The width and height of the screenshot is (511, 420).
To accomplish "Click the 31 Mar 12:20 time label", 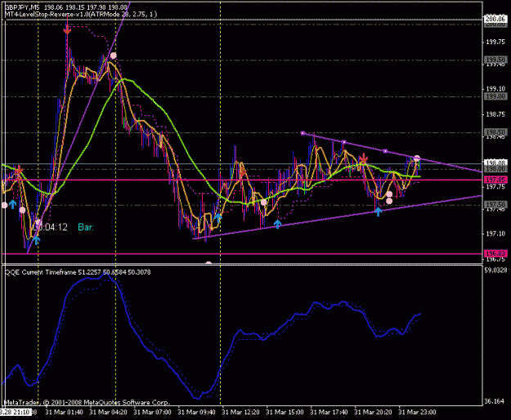I will coord(240,413).
